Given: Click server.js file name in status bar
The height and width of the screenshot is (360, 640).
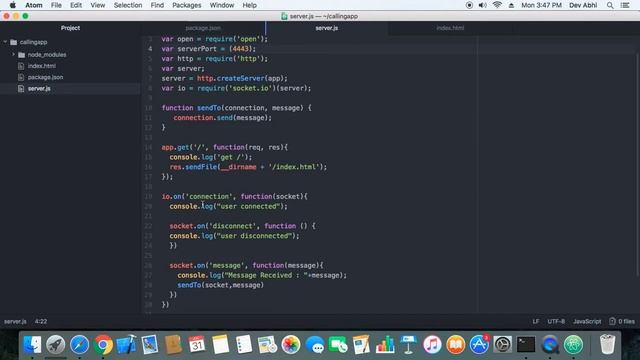Looking at the screenshot, I should (15, 322).
